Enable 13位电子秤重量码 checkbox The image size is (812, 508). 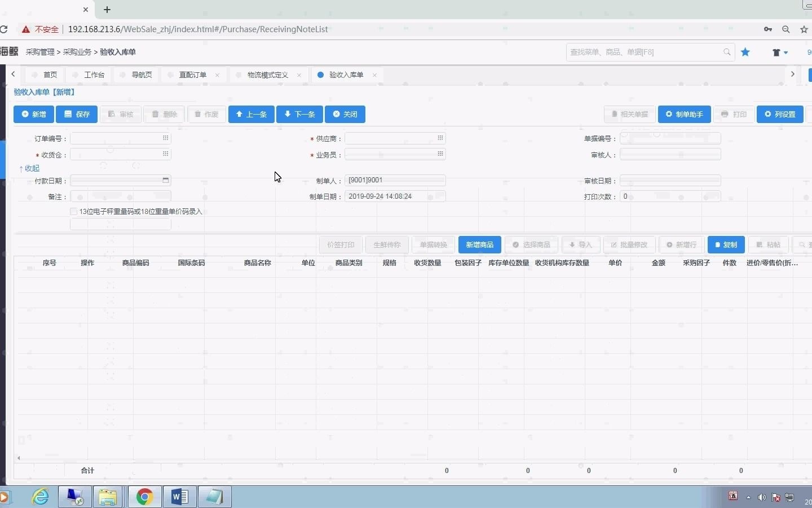74,211
